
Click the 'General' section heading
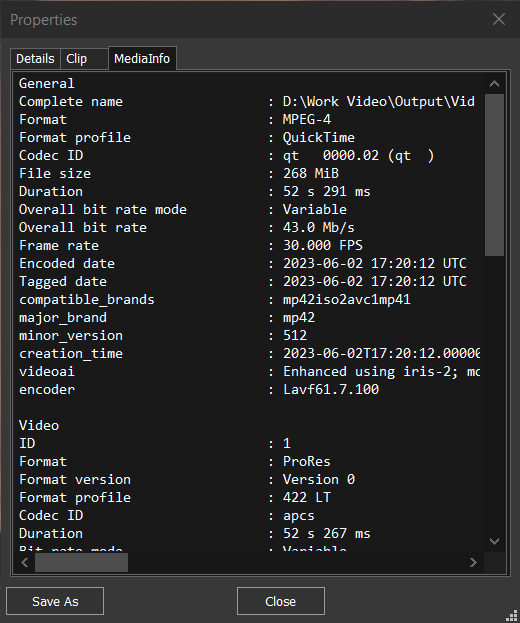coord(46,83)
